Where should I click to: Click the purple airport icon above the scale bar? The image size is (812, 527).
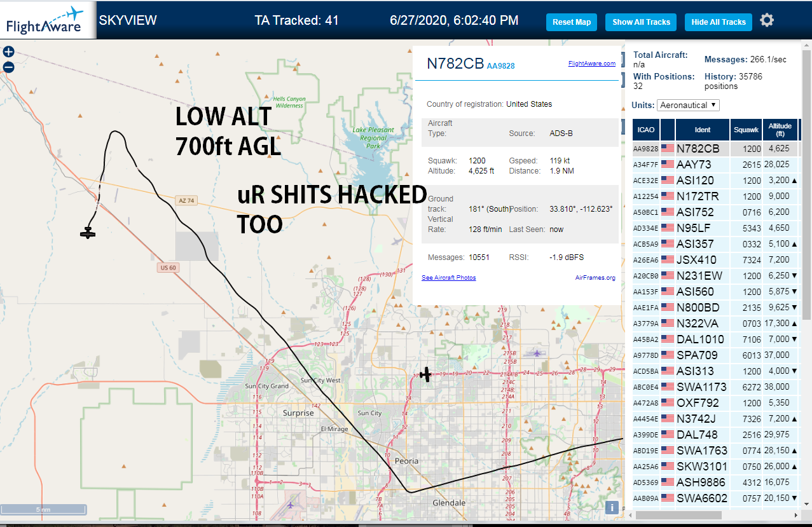pos(291,505)
